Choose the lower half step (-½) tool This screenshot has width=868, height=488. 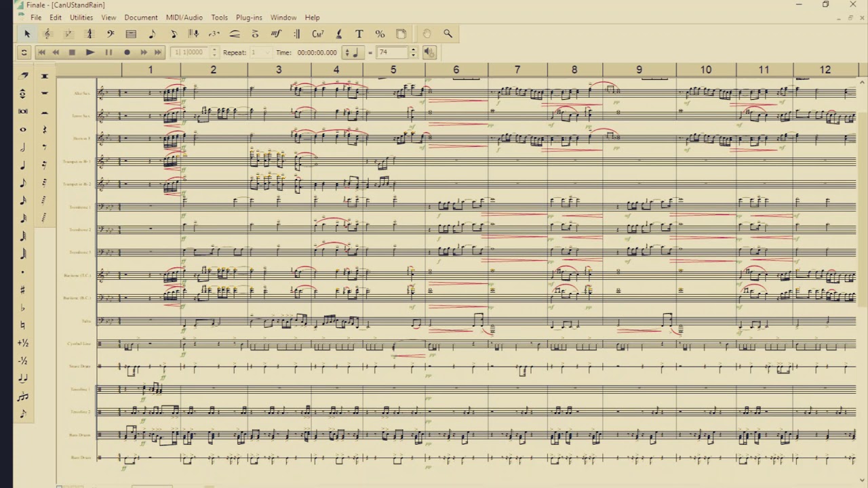pyautogui.click(x=24, y=361)
